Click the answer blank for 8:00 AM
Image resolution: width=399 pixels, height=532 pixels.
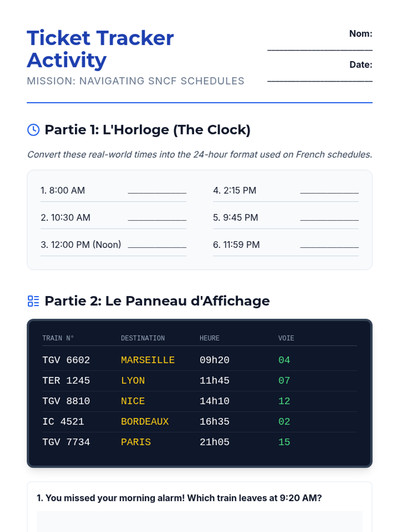pos(157,192)
